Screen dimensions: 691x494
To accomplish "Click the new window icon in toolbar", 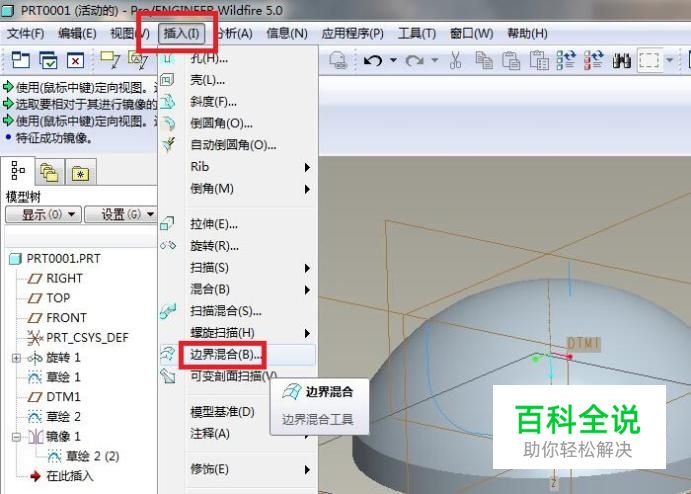I will (21, 60).
